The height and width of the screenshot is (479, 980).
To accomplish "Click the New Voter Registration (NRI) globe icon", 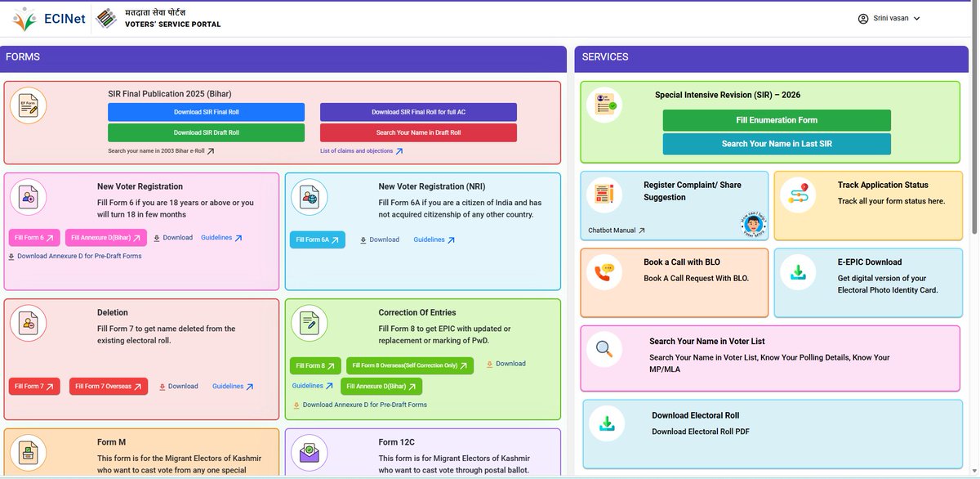I will tap(309, 197).
